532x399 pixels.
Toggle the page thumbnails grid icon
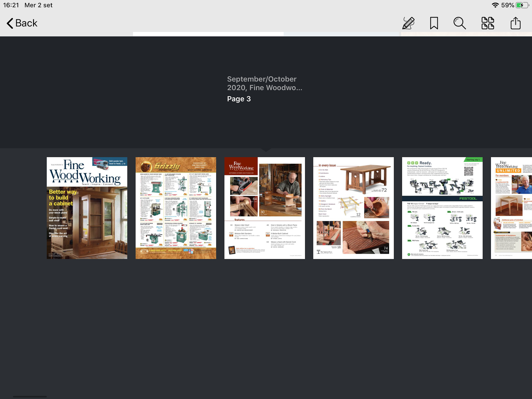pos(488,23)
